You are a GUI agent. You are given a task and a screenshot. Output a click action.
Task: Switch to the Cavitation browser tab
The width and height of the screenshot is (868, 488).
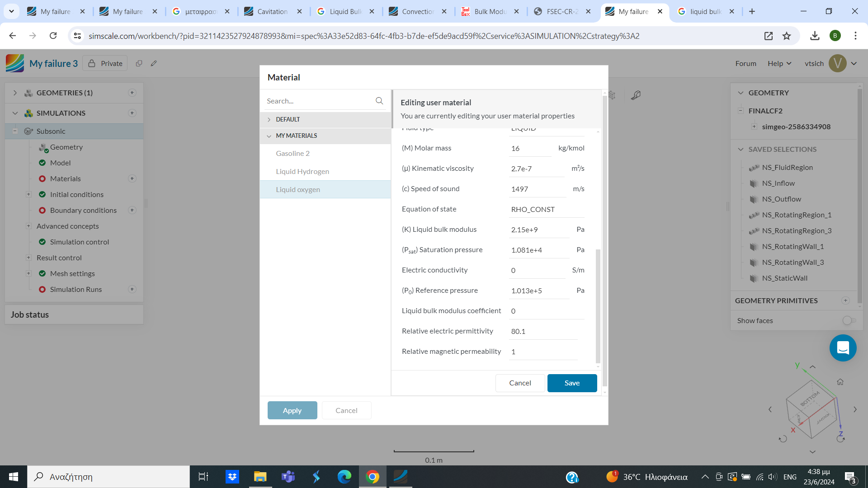[x=272, y=11]
